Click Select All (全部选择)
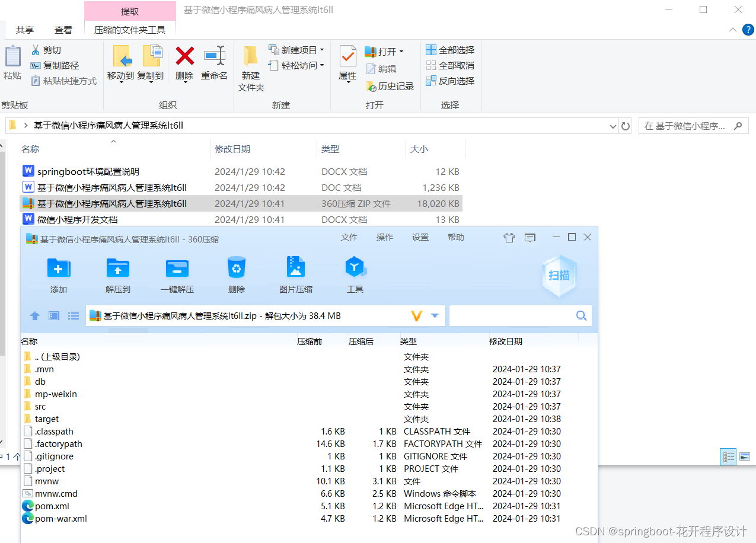Image resolution: width=756 pixels, height=543 pixels. [x=450, y=50]
